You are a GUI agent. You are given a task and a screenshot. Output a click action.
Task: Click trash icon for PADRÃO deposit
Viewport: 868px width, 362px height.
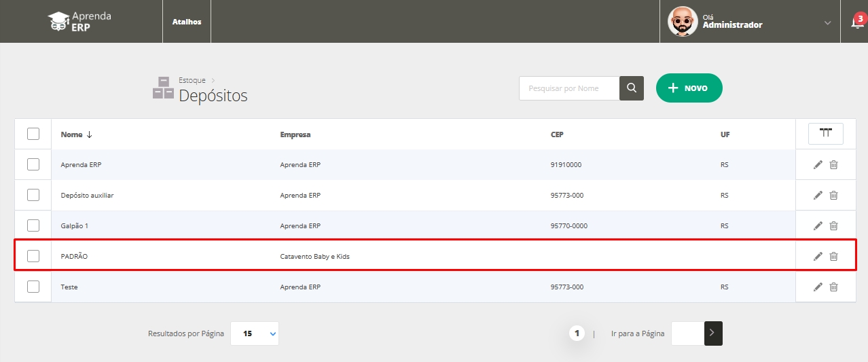(x=833, y=256)
